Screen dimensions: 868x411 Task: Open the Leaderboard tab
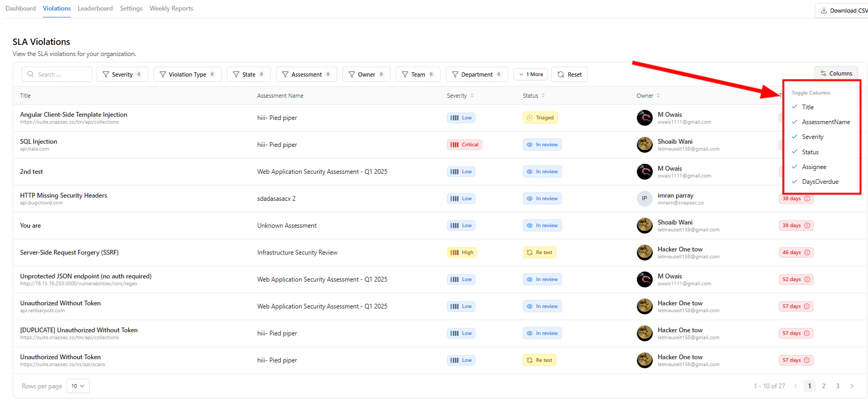tap(95, 8)
